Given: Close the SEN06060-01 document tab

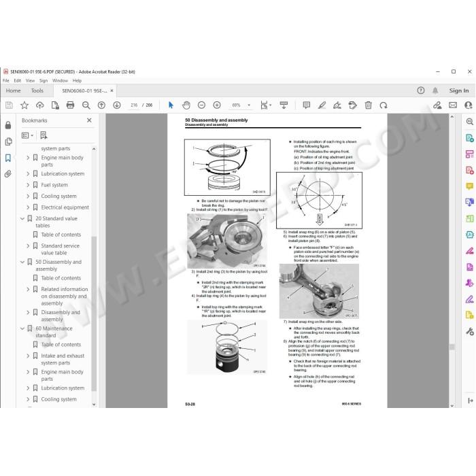Looking at the screenshot, I should point(112,90).
